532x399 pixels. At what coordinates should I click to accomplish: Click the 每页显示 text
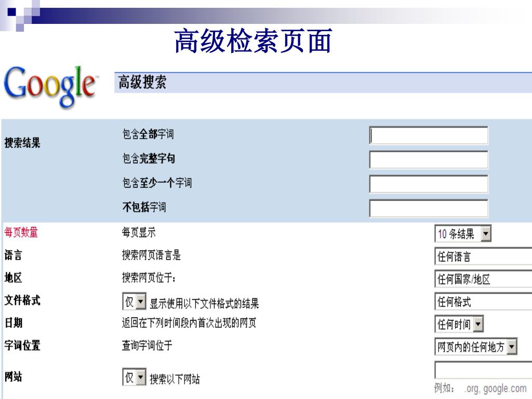tap(139, 232)
